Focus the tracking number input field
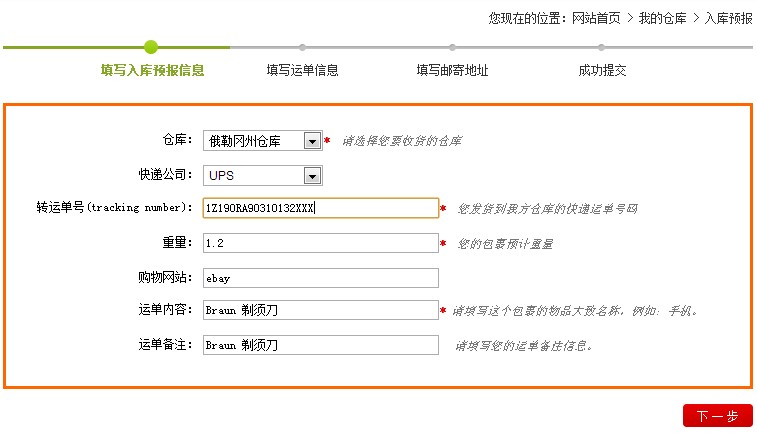 (x=320, y=208)
